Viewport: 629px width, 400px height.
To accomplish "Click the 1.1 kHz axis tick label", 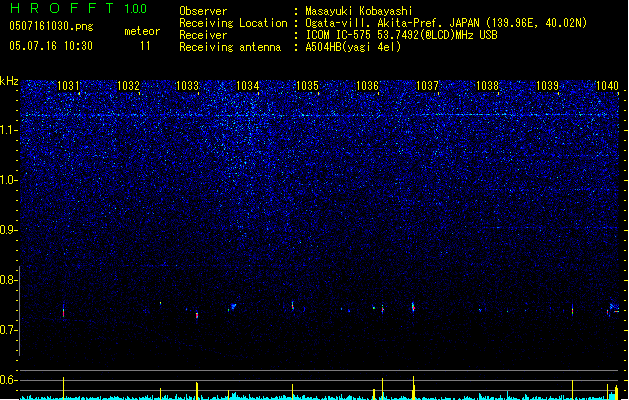I will coord(8,130).
